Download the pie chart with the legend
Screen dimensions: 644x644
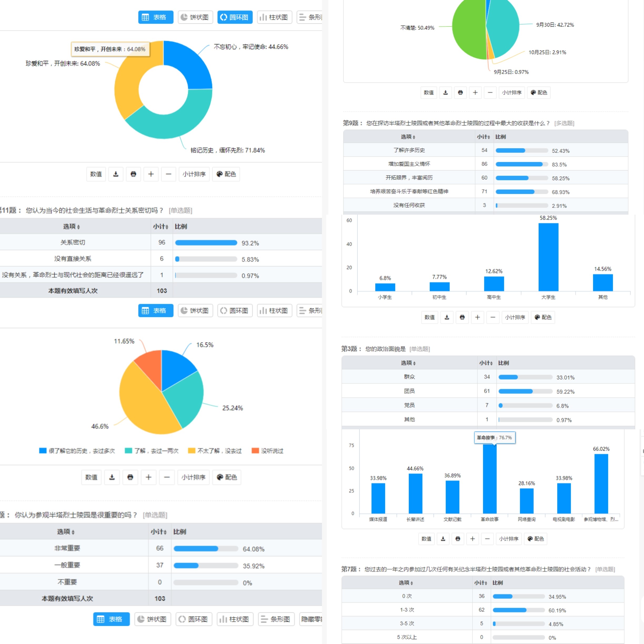[x=112, y=477]
